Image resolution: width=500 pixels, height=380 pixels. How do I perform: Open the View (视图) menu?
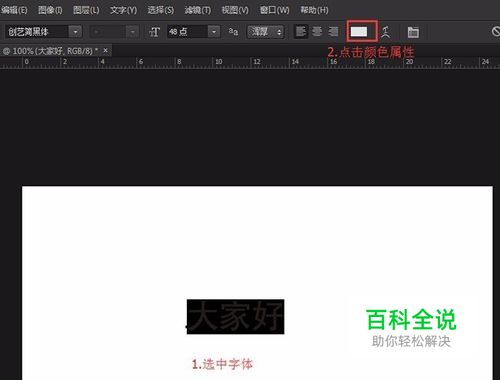pos(235,10)
